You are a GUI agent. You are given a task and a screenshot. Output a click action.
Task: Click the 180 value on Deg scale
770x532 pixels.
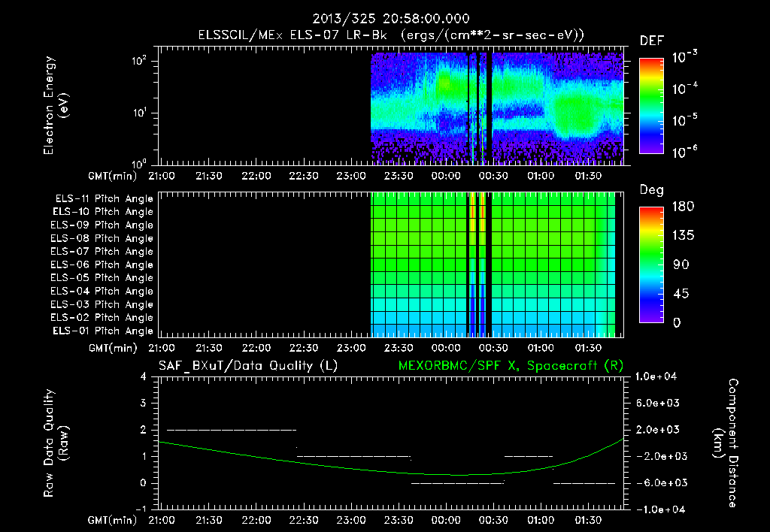683,207
